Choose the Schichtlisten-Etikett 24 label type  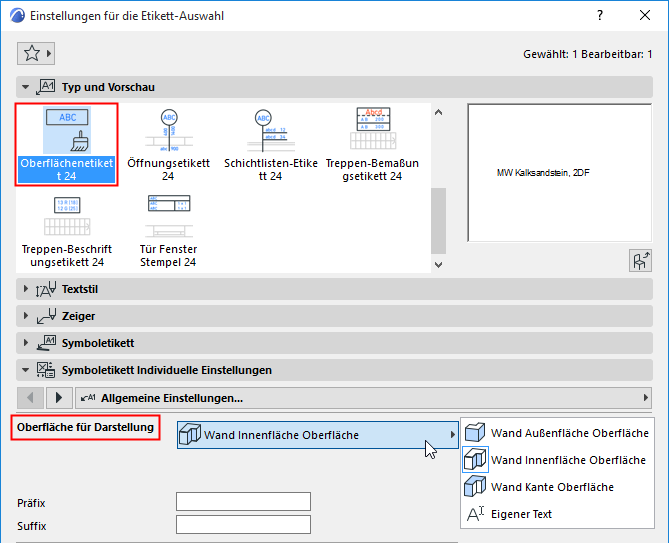[x=271, y=145]
